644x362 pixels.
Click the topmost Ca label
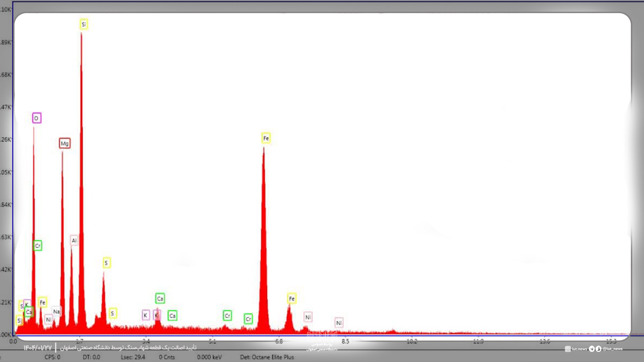160,298
